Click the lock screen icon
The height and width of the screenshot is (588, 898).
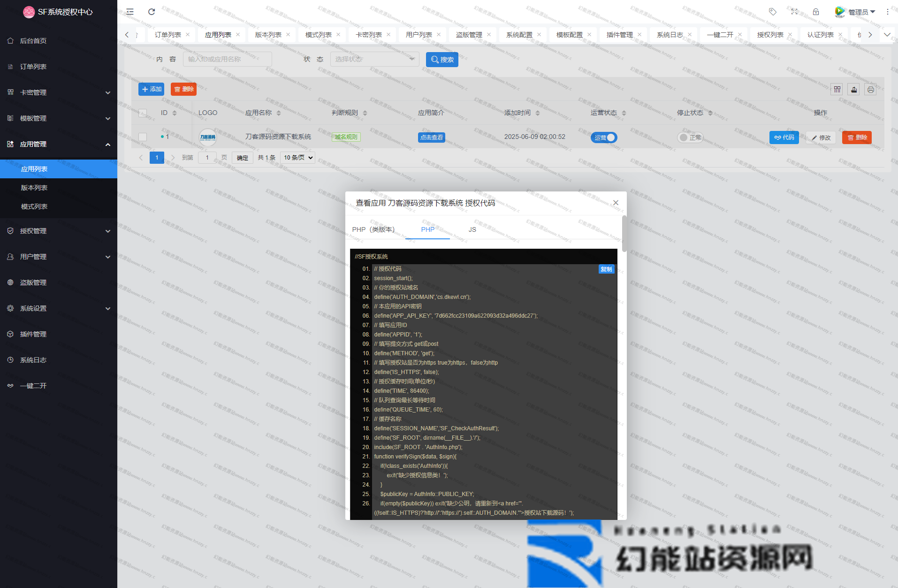coord(816,12)
